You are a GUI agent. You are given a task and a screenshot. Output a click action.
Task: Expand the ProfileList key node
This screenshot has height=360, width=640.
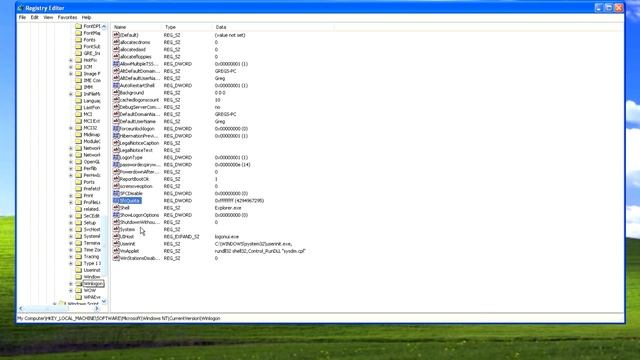pyautogui.click(x=71, y=202)
